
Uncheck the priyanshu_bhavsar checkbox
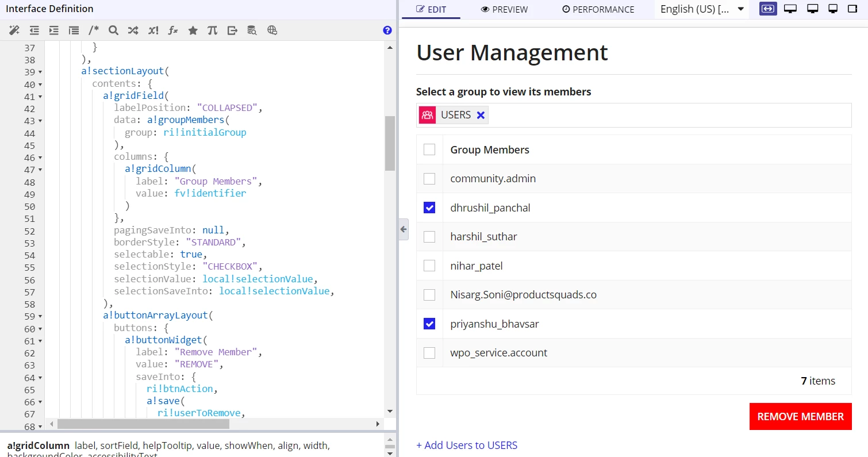(x=429, y=324)
